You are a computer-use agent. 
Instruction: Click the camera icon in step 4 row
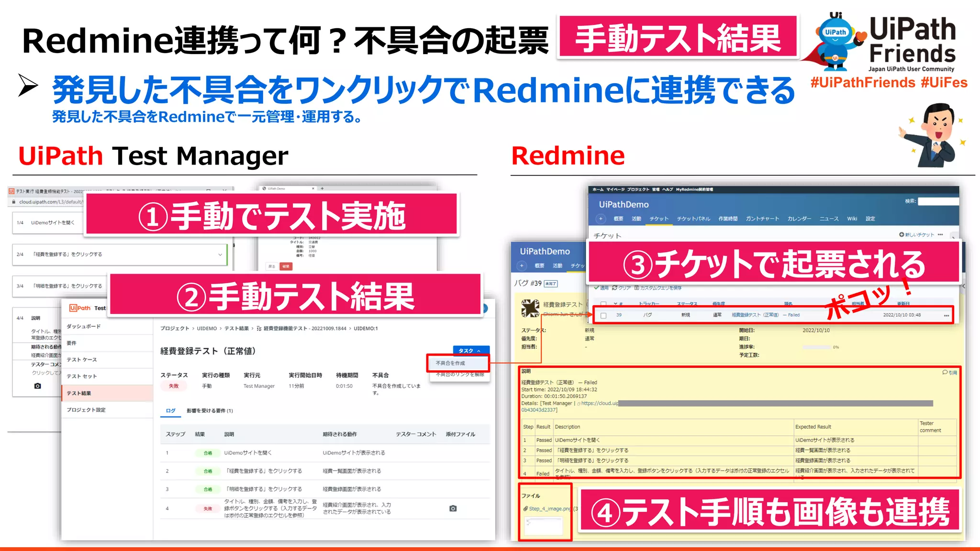(x=453, y=508)
